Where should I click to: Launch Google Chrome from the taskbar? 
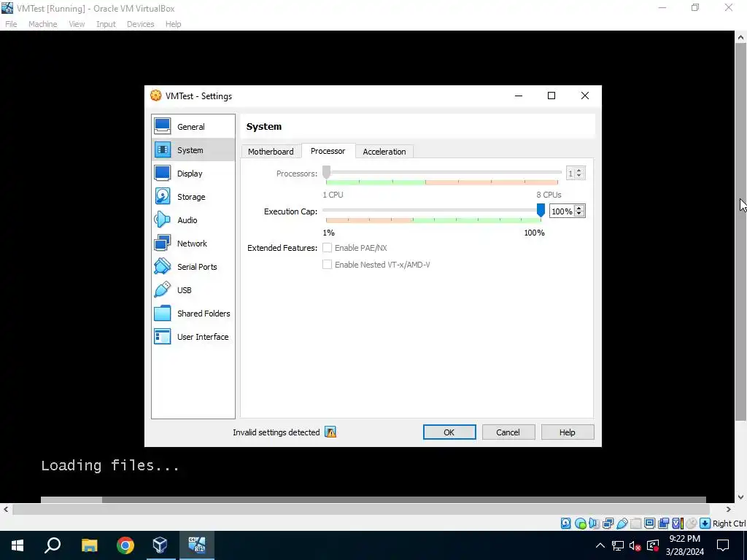point(125,545)
